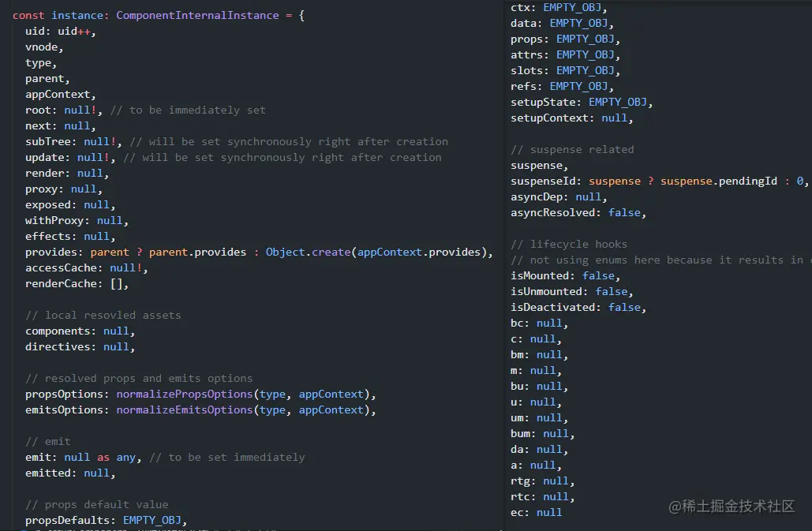Image resolution: width=812 pixels, height=531 pixels.
Task: Click the 'bu: null,' line
Action: [540, 387]
